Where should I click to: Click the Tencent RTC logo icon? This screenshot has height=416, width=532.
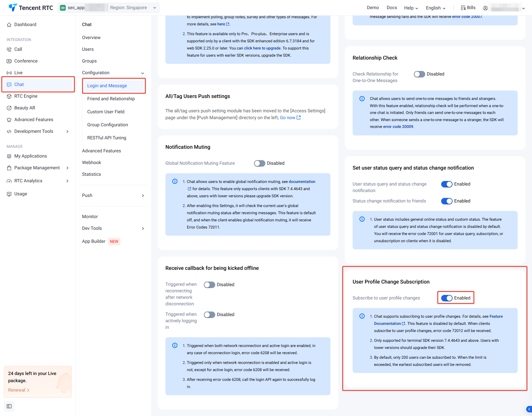coord(13,7)
